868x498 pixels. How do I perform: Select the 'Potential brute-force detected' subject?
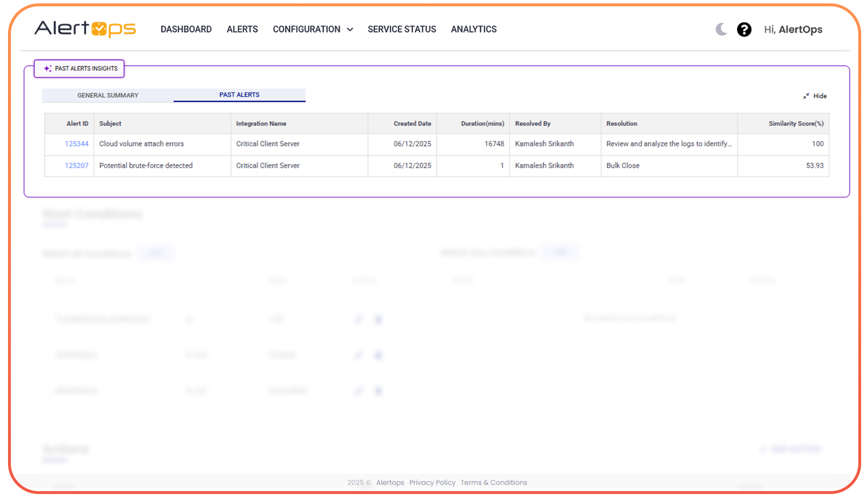click(x=146, y=166)
